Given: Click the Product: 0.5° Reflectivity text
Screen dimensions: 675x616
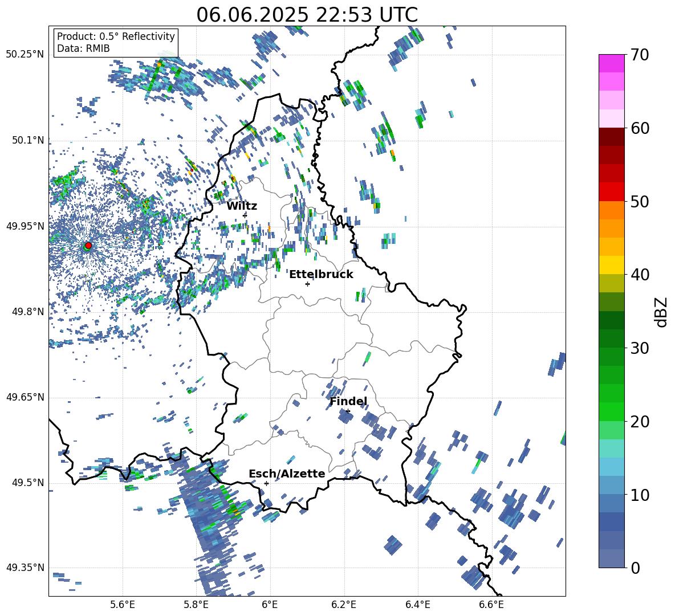Looking at the screenshot, I should pos(116,36).
